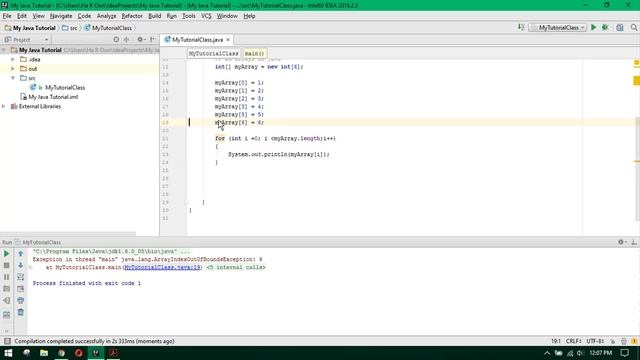Open Project panel settings gear

tap(141, 40)
